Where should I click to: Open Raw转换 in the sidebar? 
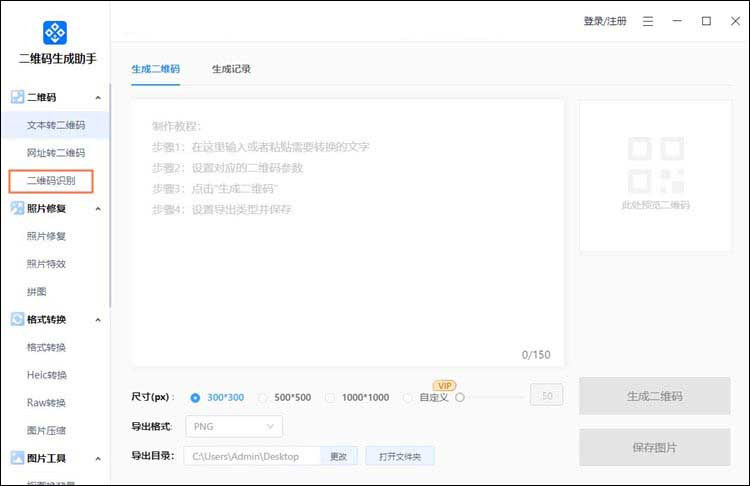click(46, 403)
